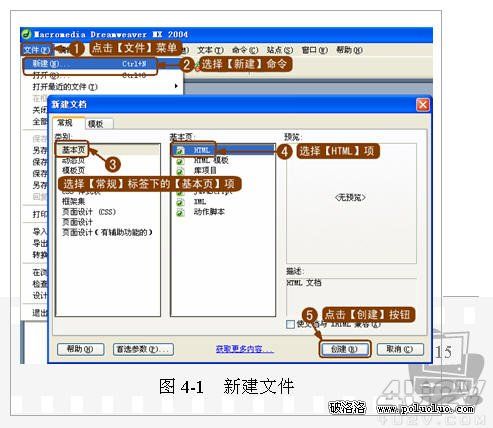The width and height of the screenshot is (493, 428).
Task: Click the HTML 文档 description text
Action: point(304,283)
